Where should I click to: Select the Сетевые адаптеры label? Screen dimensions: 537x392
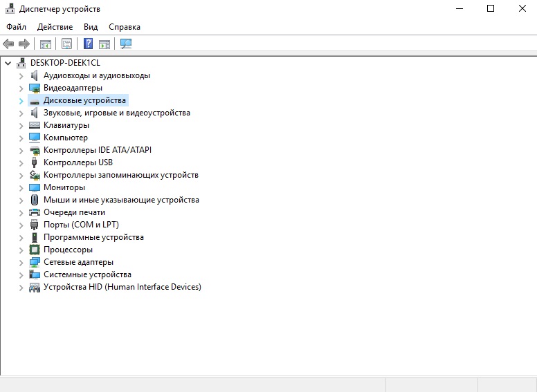[78, 262]
